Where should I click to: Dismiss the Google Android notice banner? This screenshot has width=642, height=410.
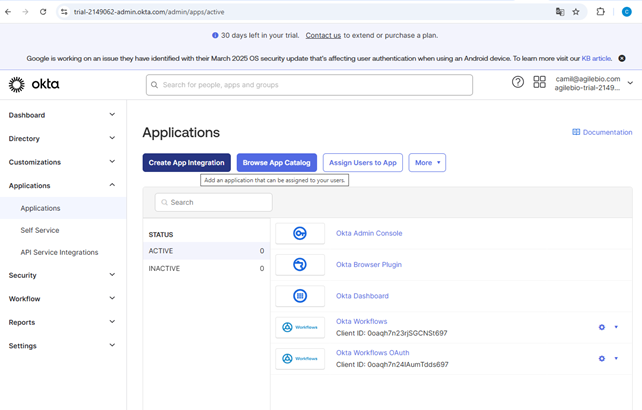(x=622, y=59)
